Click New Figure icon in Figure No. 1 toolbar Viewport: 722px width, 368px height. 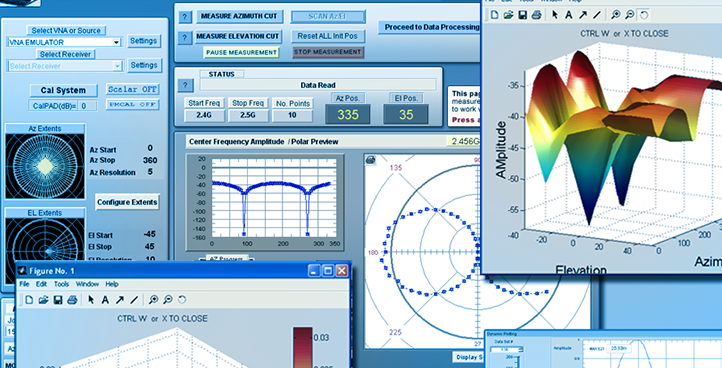point(29,300)
